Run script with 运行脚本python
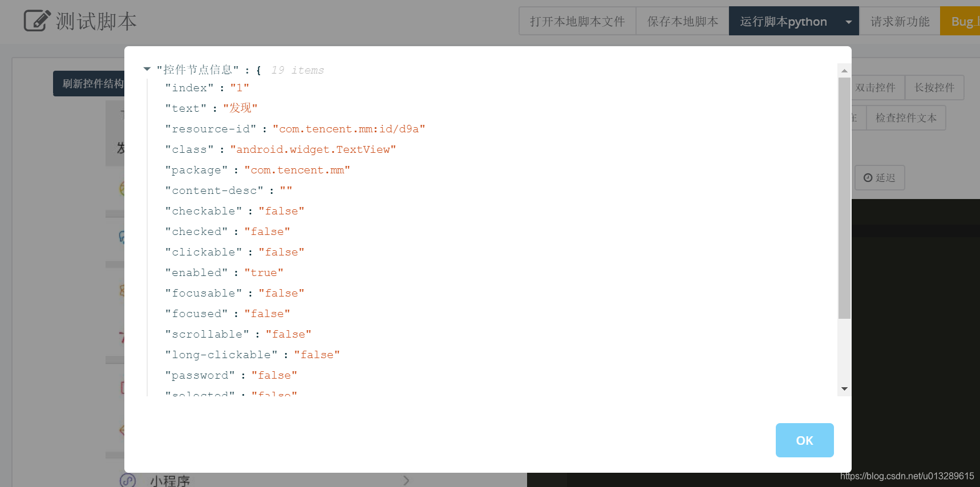Screen dimensions: 980x487 point(784,22)
